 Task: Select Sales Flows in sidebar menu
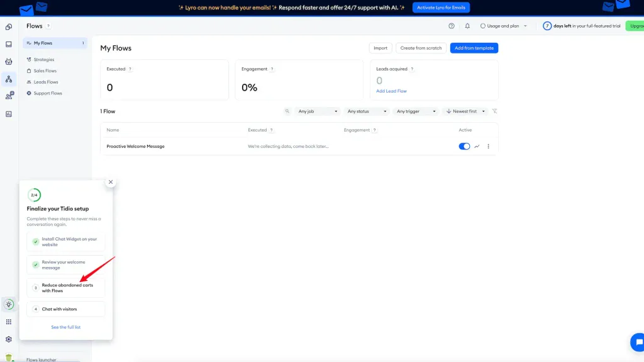45,71
